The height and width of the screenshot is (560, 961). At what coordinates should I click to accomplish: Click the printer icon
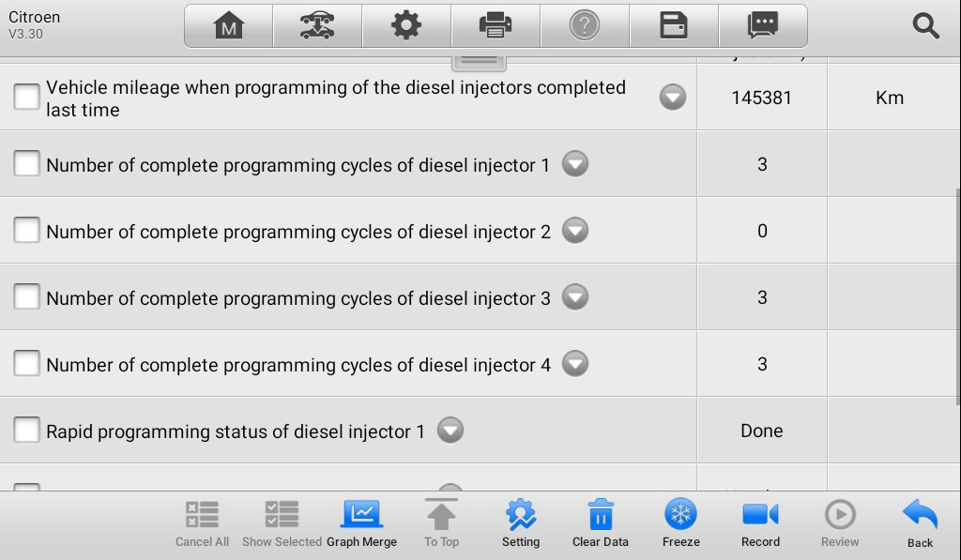[x=496, y=25]
